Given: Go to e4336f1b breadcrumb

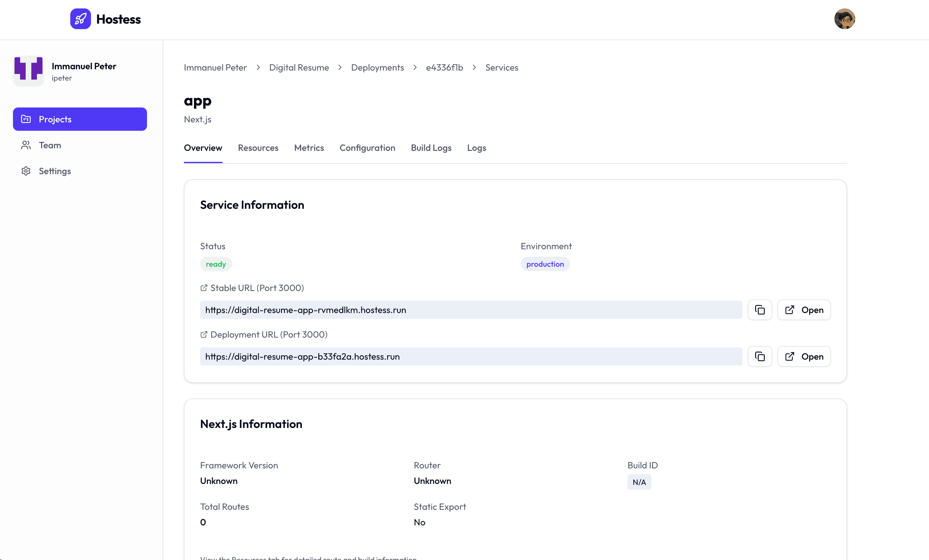Looking at the screenshot, I should pyautogui.click(x=445, y=67).
